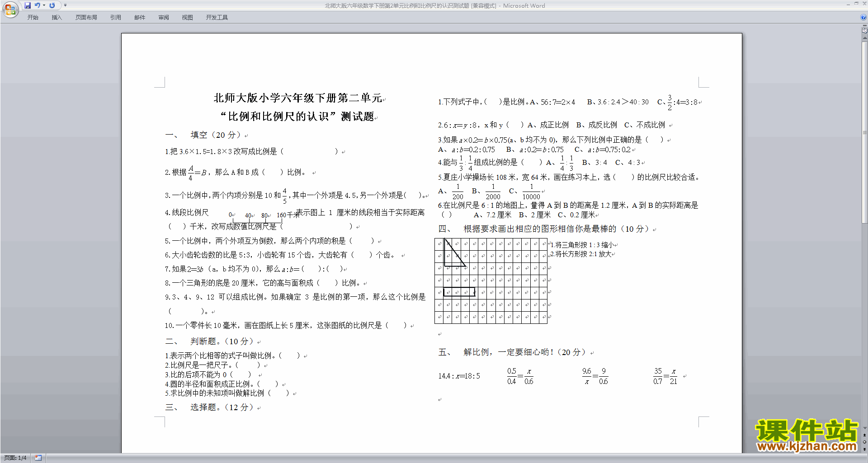Click the vertical scrollbar up arrow
The height and width of the screenshot is (463, 868).
click(865, 38)
